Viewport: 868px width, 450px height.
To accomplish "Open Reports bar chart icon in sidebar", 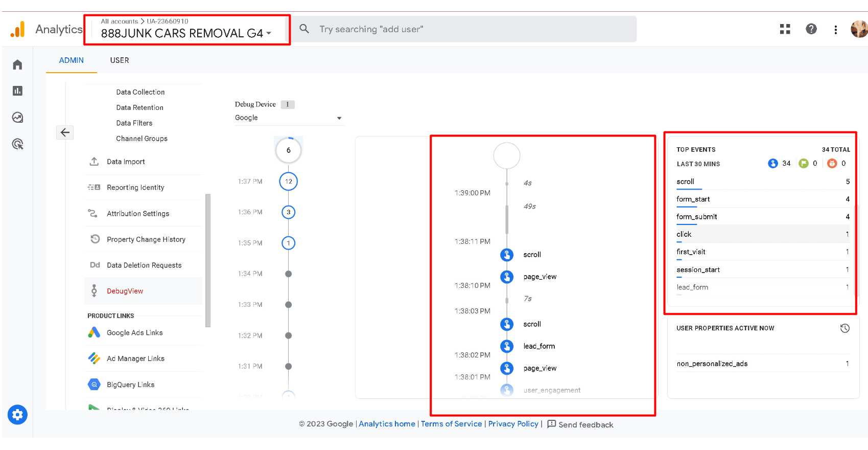I will (17, 91).
